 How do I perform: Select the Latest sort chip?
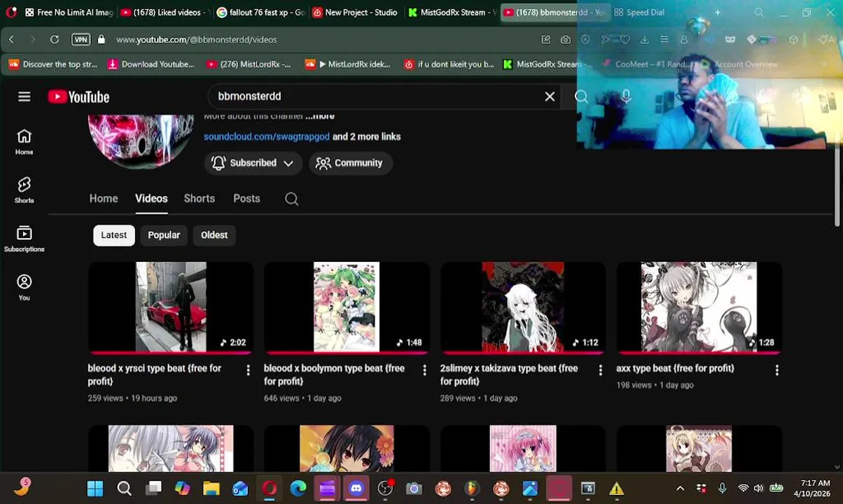113,235
